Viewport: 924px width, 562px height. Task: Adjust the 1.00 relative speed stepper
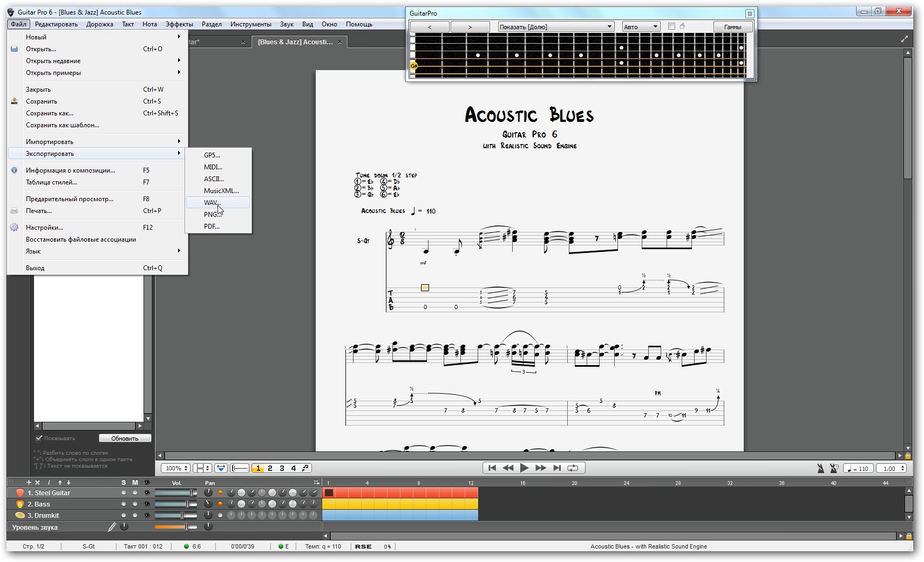891,469
